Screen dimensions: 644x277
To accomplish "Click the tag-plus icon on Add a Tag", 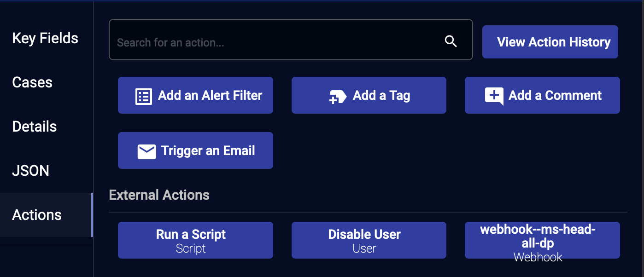I will (338, 97).
